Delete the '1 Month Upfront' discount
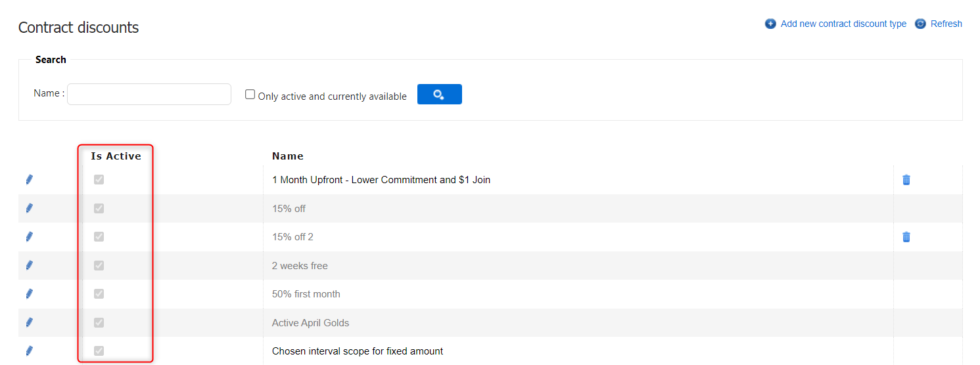980x365 pixels. (906, 180)
